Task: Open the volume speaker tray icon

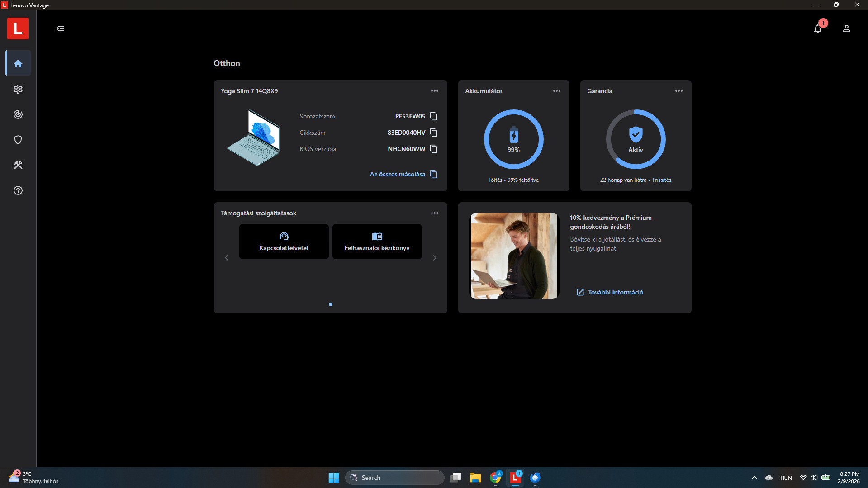Action: (814, 478)
